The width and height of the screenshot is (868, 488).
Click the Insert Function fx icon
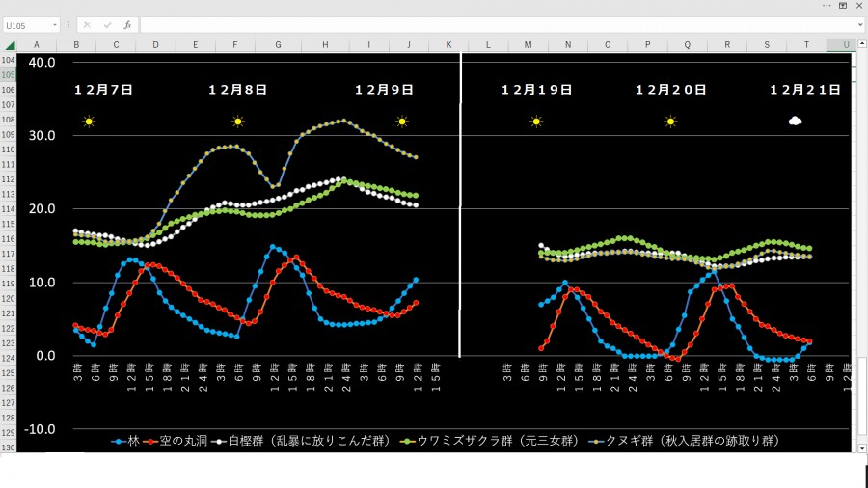click(x=126, y=25)
